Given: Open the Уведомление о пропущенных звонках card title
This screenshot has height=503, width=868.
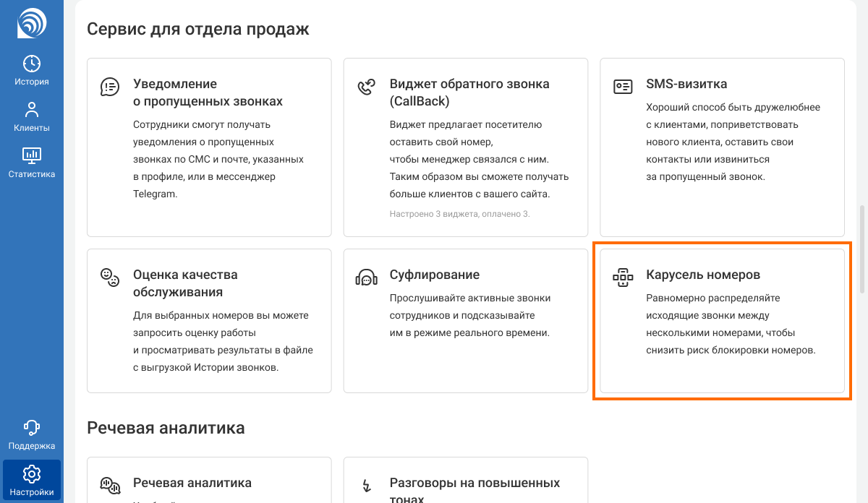Looking at the screenshot, I should click(x=208, y=93).
